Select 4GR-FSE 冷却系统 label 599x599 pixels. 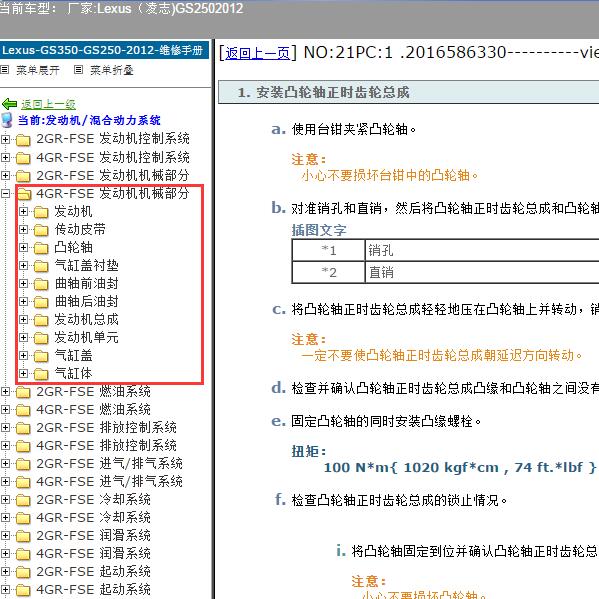pyautogui.click(x=93, y=517)
